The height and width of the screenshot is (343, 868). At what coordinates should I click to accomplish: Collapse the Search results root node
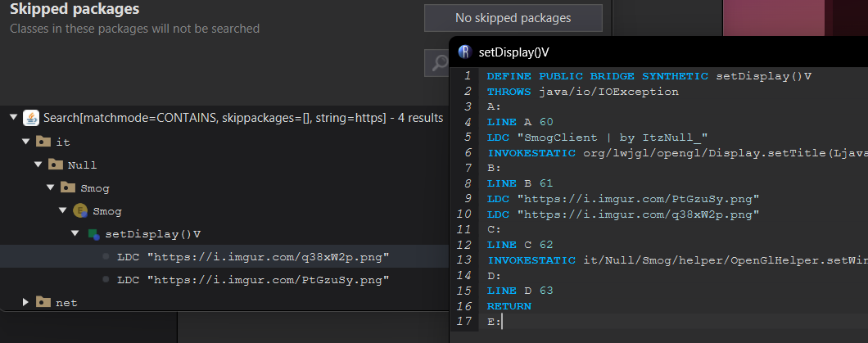click(13, 117)
